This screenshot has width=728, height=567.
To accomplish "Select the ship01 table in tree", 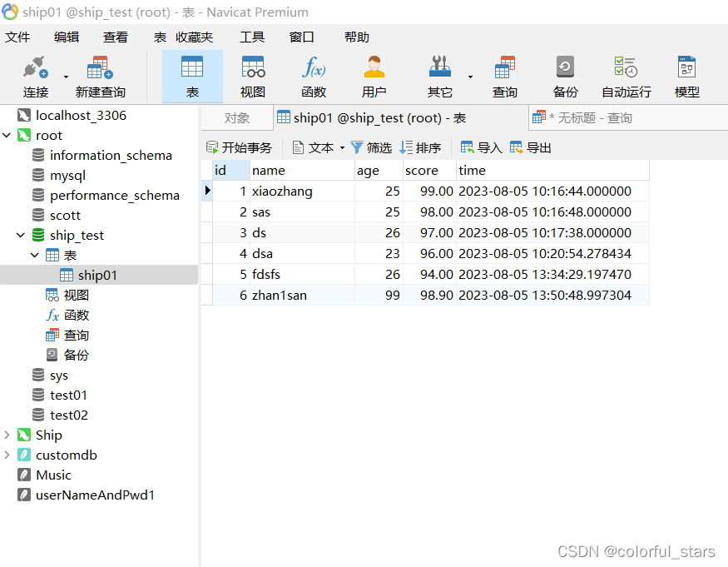I will point(99,275).
